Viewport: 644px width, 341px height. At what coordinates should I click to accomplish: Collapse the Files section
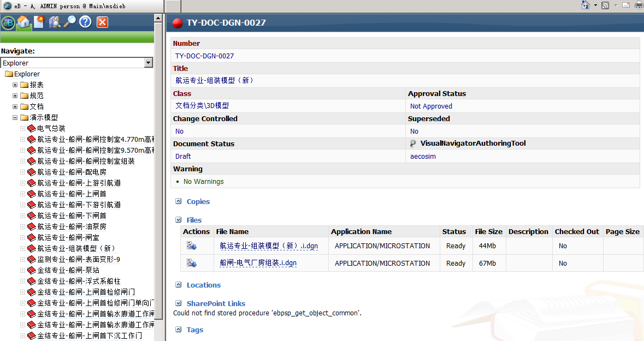pos(179,220)
